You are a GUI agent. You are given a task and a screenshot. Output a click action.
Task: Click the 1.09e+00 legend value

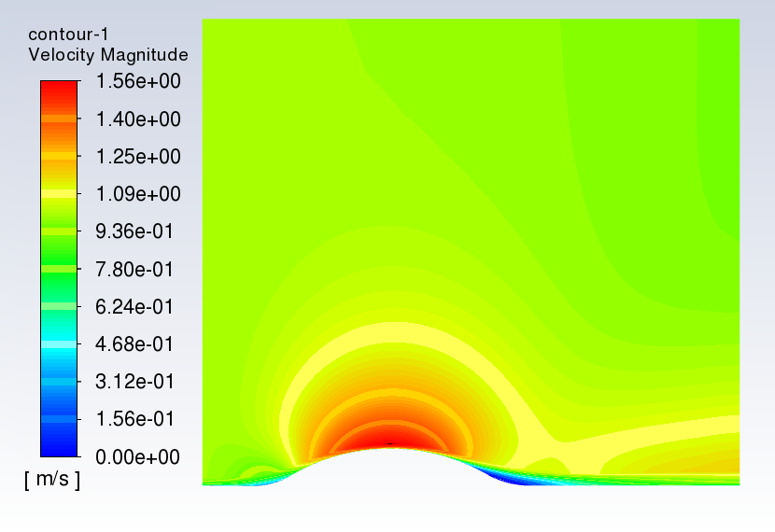click(138, 194)
